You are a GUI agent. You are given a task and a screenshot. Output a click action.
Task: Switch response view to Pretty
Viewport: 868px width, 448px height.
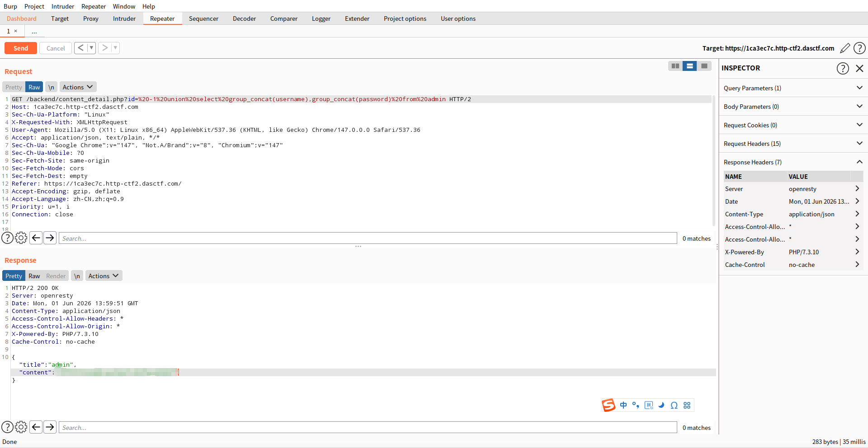(14, 276)
